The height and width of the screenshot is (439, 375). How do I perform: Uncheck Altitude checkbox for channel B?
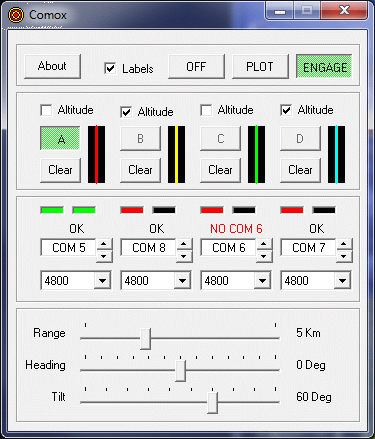(126, 112)
